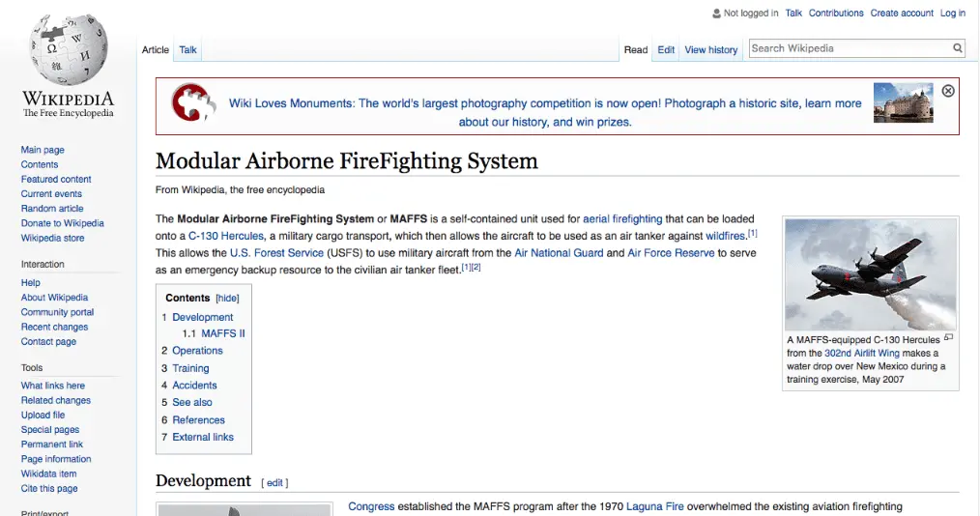
Task: Open Contact page
Action: click(48, 342)
